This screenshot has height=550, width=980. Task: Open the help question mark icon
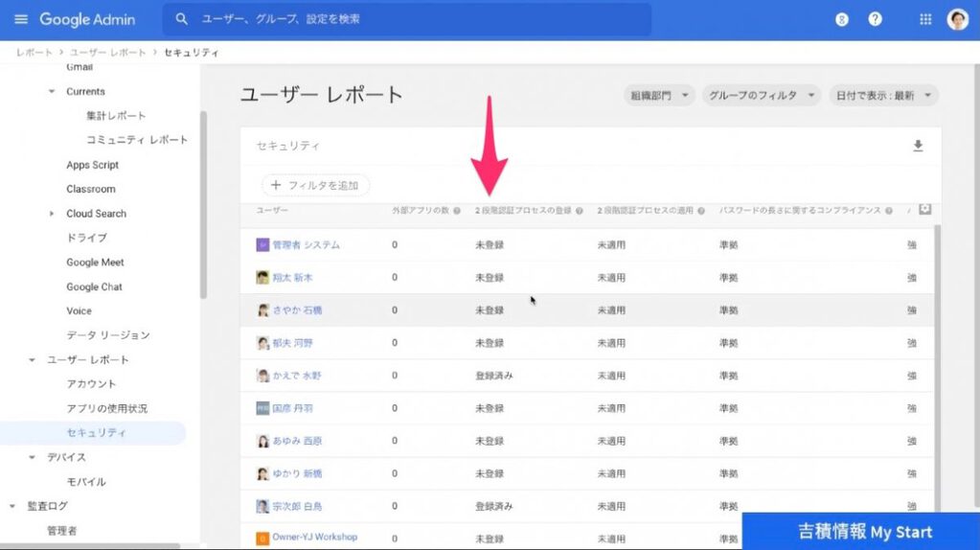coord(875,19)
